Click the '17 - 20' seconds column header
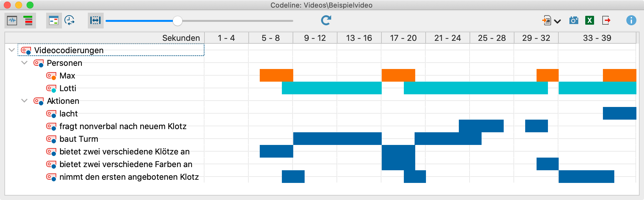This screenshot has height=200, width=644. click(x=403, y=38)
